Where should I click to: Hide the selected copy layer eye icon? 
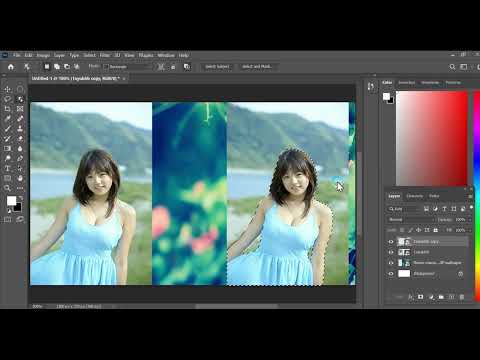pyautogui.click(x=391, y=242)
